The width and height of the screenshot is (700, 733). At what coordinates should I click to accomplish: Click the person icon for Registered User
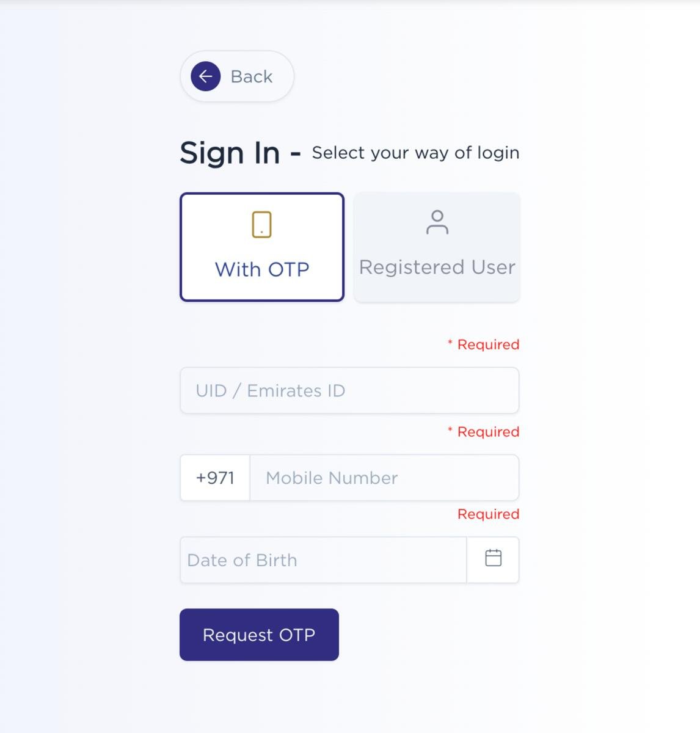[437, 222]
